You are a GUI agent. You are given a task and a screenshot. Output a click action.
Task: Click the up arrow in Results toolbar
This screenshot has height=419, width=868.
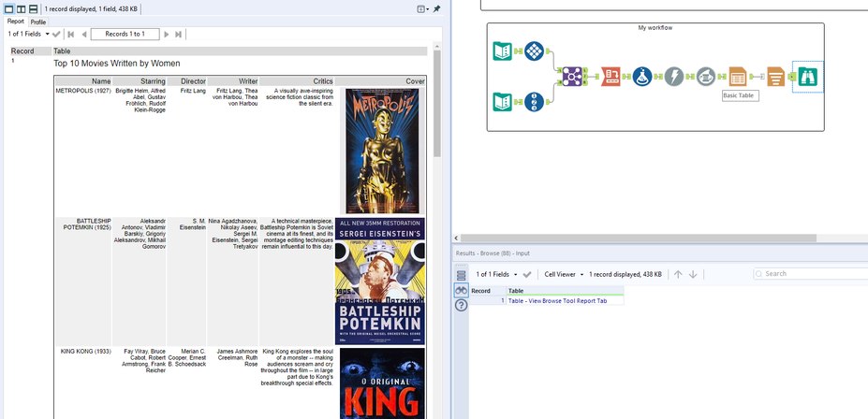click(x=678, y=274)
